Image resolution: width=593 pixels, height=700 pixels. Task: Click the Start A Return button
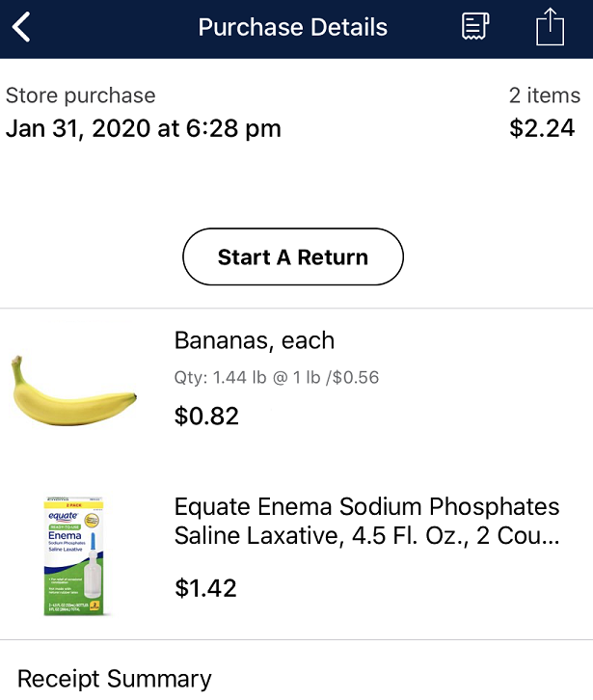293,256
